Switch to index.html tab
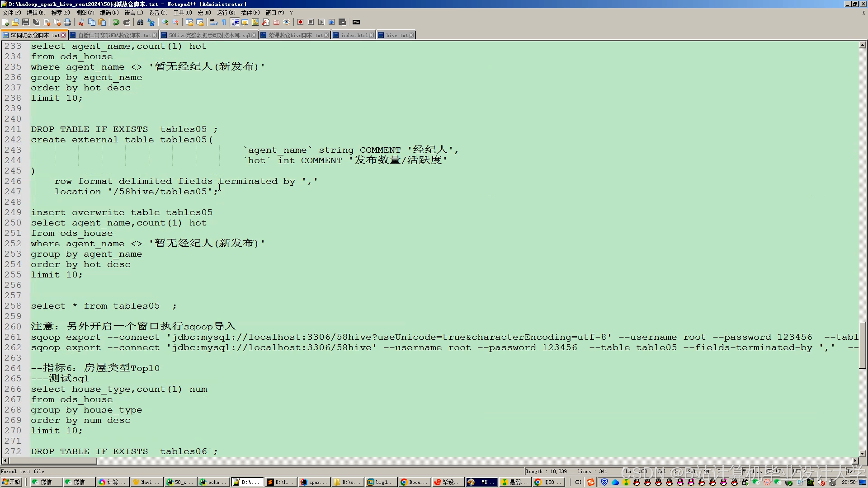Viewport: 868px width, 488px height. pos(354,35)
